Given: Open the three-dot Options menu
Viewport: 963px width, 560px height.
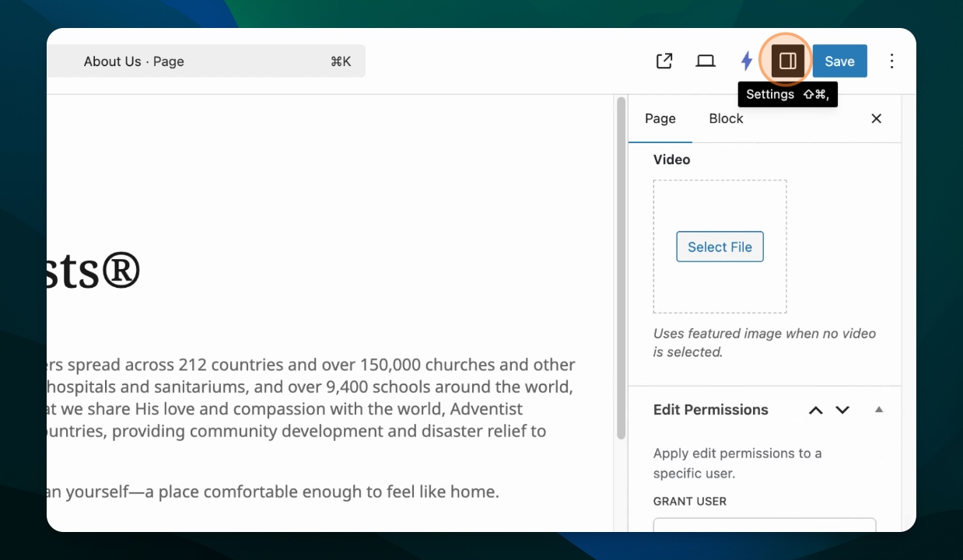Looking at the screenshot, I should coord(891,61).
